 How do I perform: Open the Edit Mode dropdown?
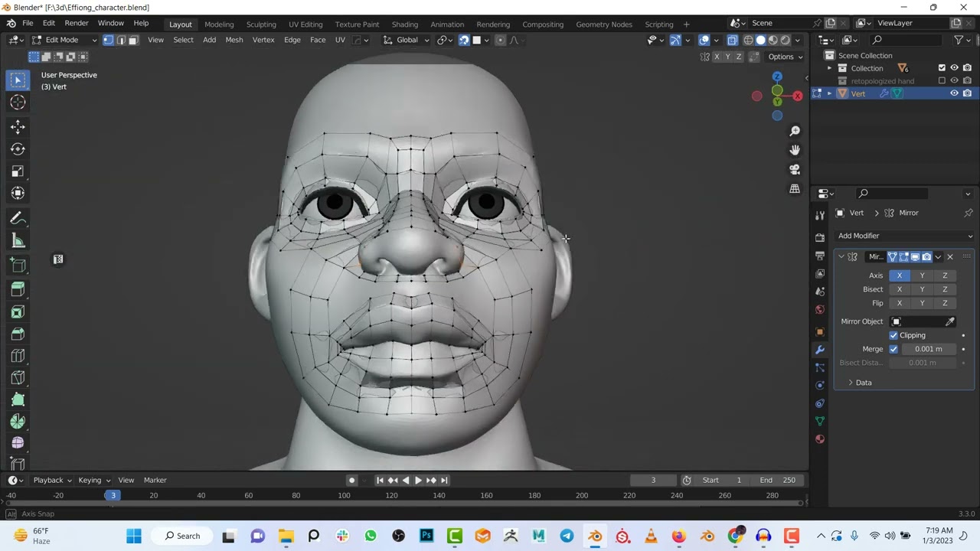tap(65, 40)
